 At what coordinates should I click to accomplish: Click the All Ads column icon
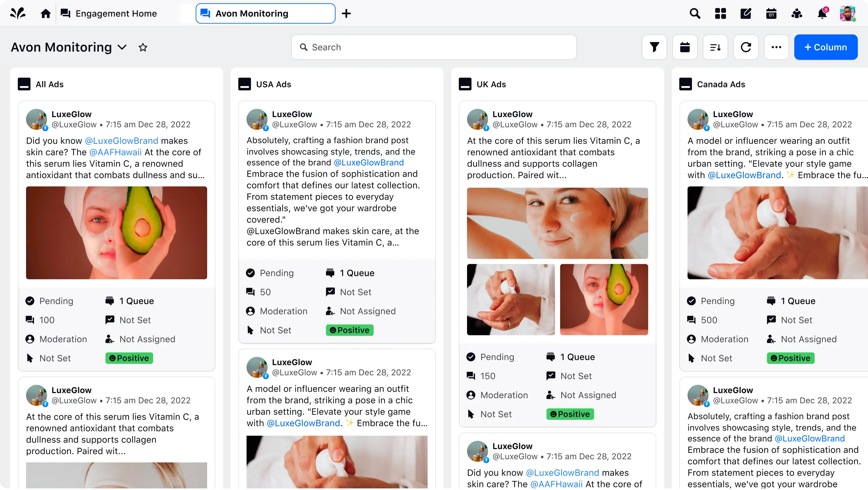click(24, 84)
